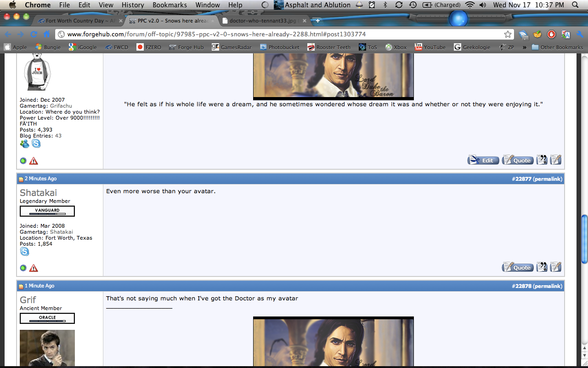Click Grif's Doctor avatar thumbnail
The height and width of the screenshot is (368, 588).
[x=47, y=348]
